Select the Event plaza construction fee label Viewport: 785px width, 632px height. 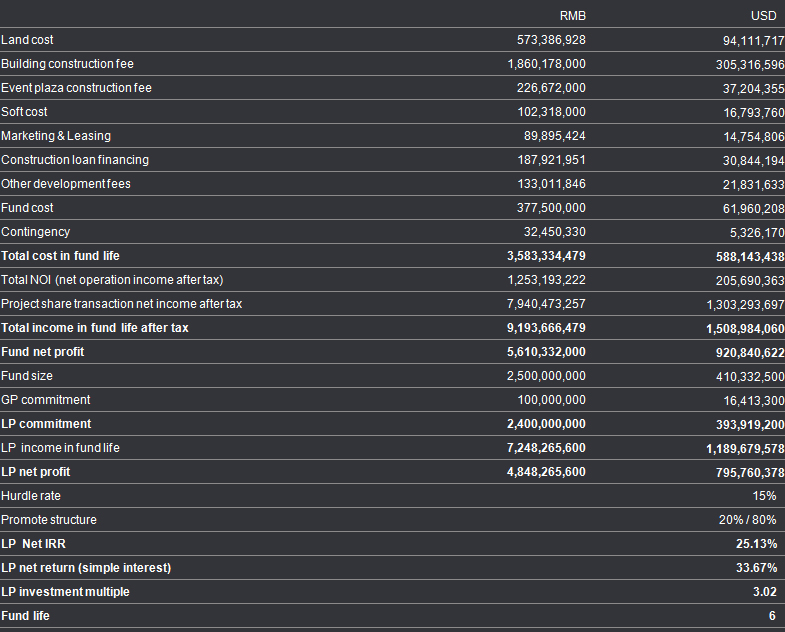(76, 88)
